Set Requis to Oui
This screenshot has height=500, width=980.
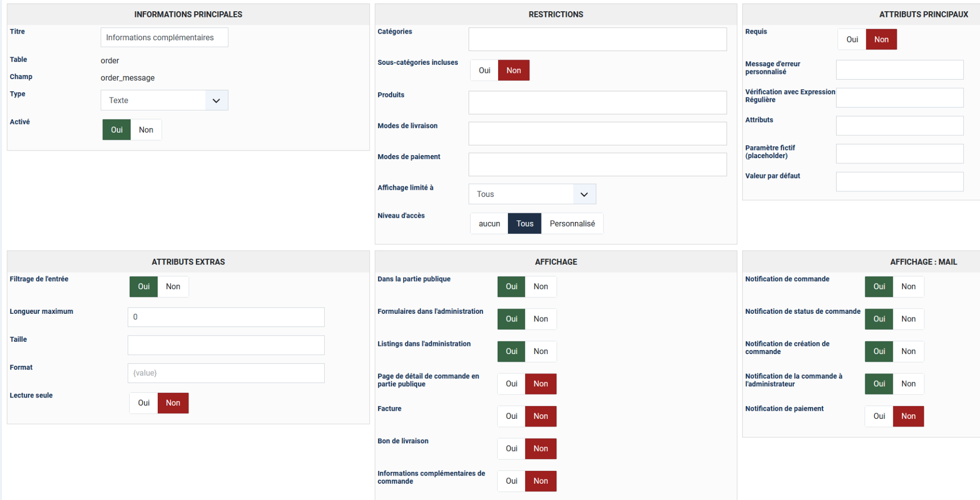[x=852, y=40]
